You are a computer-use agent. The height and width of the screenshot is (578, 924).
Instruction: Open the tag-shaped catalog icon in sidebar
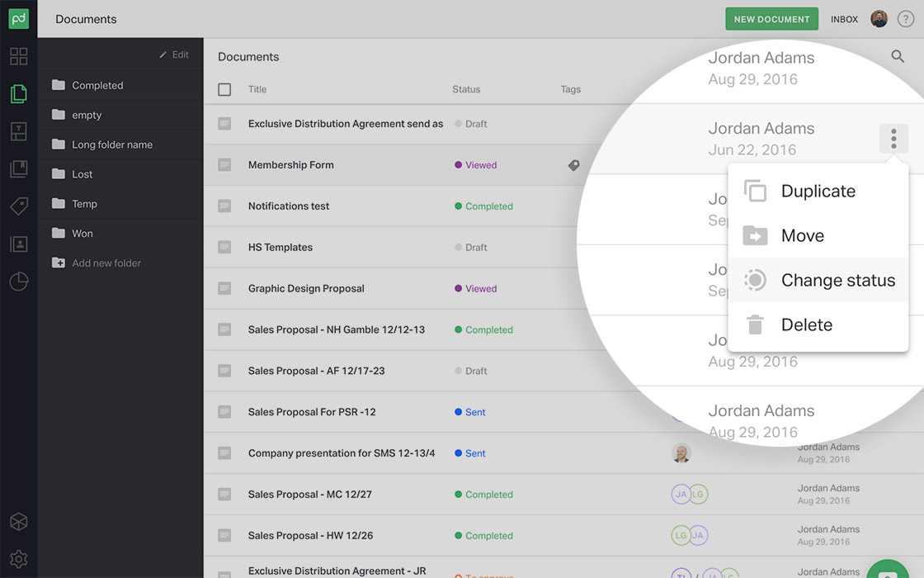click(19, 206)
